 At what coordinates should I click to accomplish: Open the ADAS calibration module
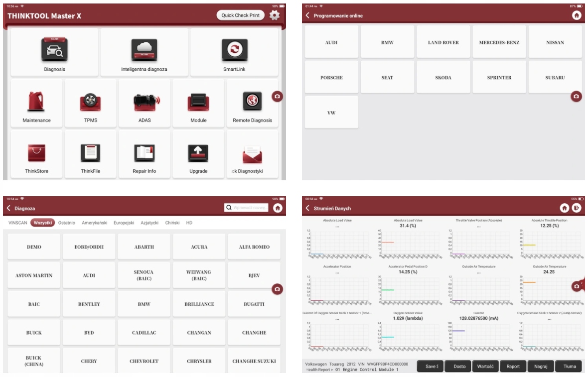[144, 105]
